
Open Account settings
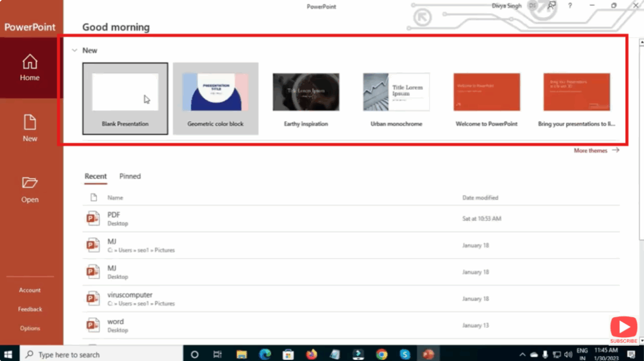(x=30, y=290)
